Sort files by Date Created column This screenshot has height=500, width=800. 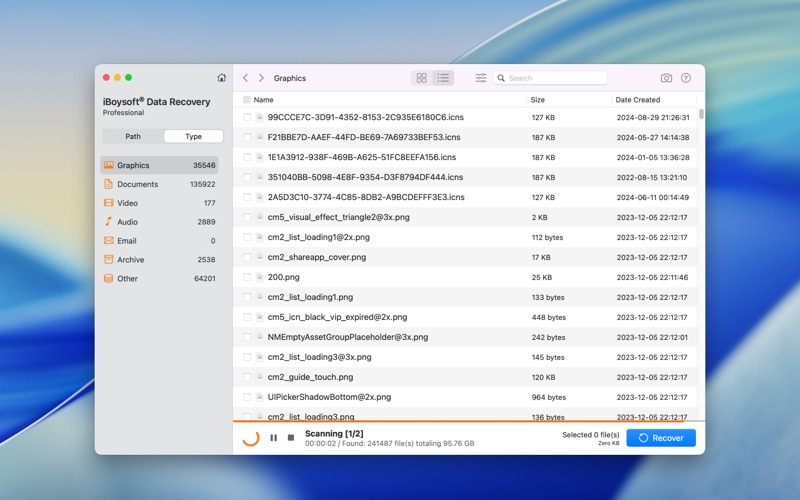click(638, 100)
